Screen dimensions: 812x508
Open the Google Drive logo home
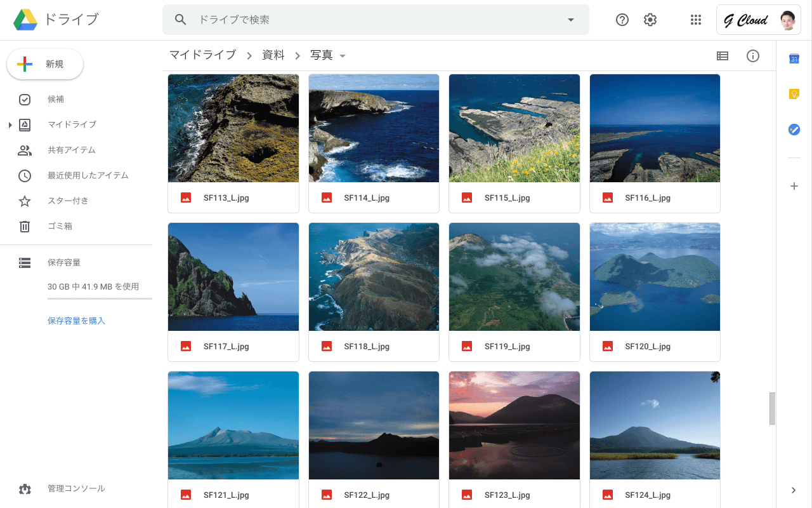[25, 20]
